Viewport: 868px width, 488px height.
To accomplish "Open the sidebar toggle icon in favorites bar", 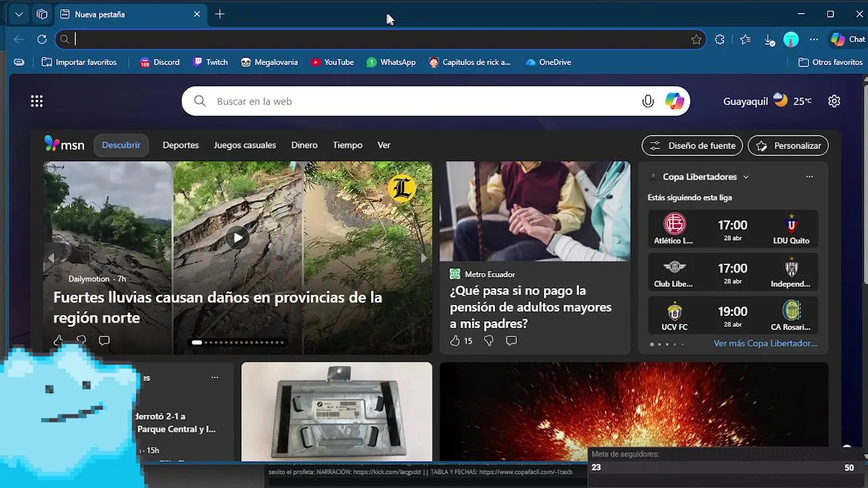I will click(x=19, y=62).
